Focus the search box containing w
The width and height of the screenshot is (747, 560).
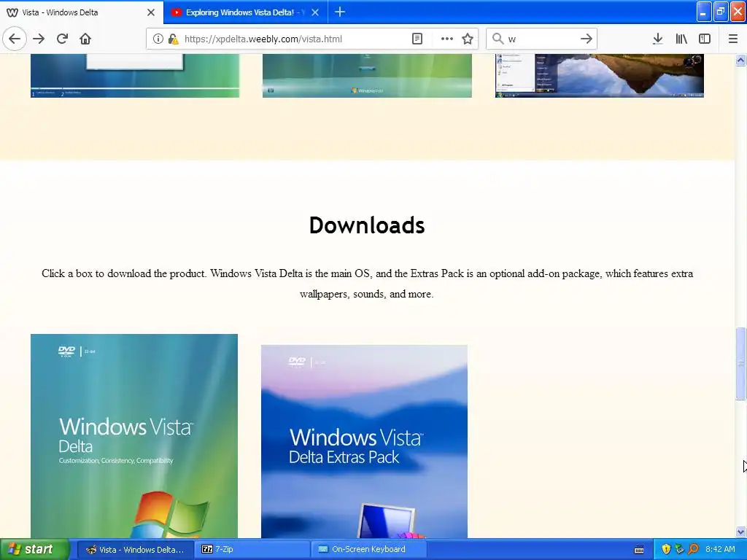(x=541, y=39)
